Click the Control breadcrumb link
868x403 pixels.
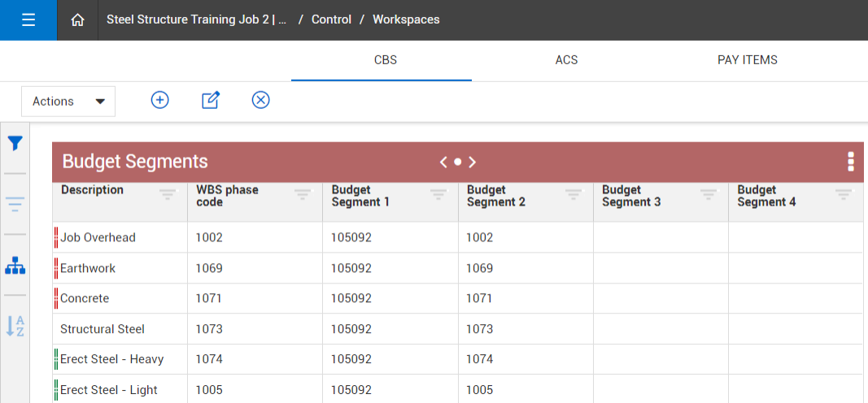331,19
